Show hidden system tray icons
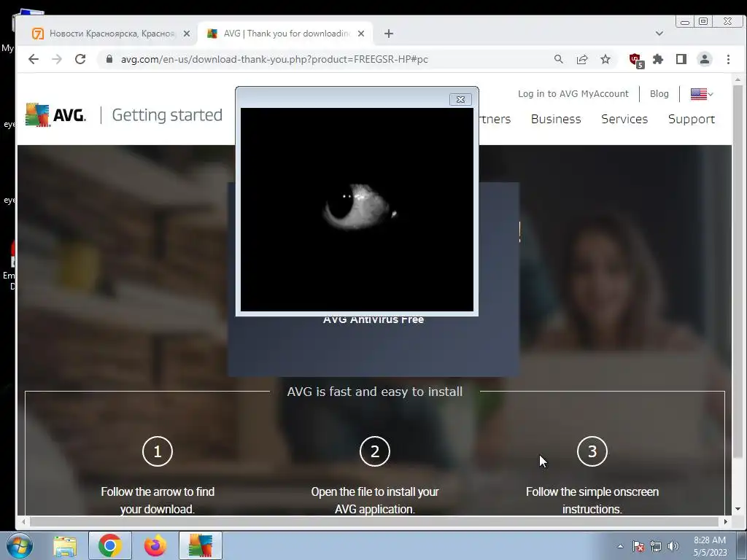This screenshot has height=560, width=747. click(620, 546)
